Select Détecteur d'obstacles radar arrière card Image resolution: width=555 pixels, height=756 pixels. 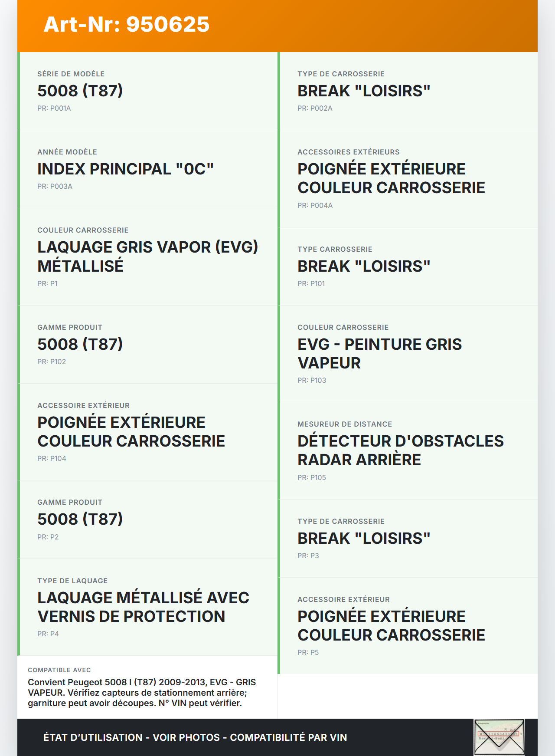click(x=408, y=450)
